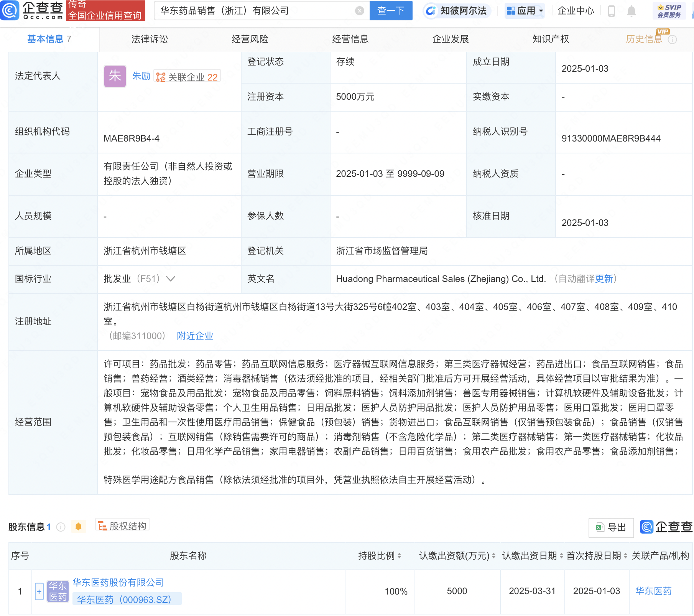Click English name Huadong Pharmaceutical Sales text

[441, 279]
